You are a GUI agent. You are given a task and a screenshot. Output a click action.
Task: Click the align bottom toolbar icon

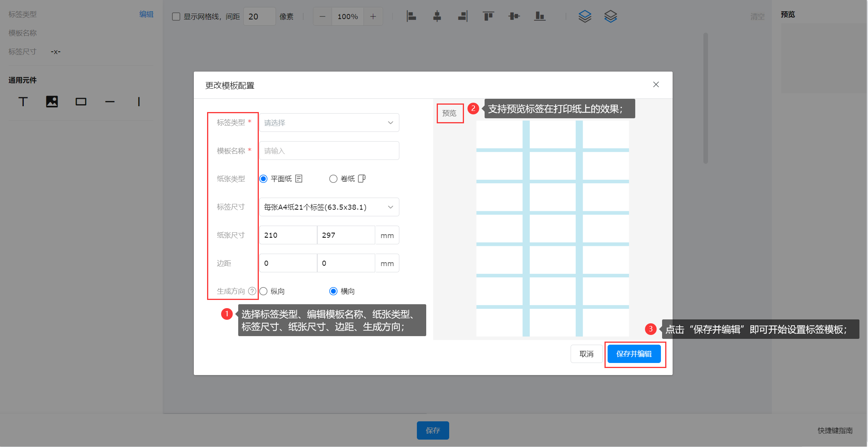539,16
